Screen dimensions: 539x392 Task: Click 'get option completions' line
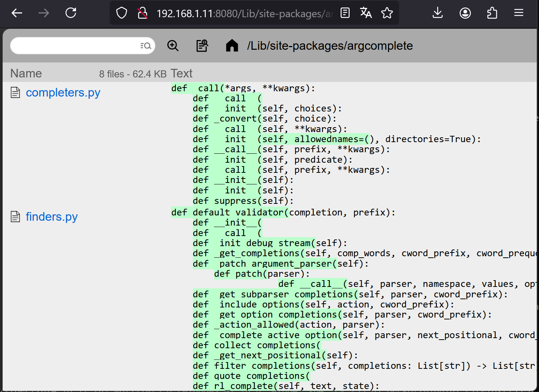pyautogui.click(x=342, y=315)
